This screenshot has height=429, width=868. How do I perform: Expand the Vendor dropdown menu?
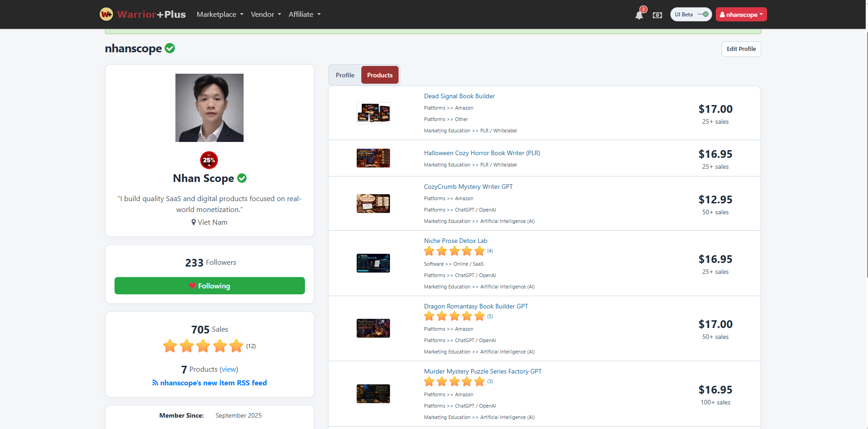click(266, 15)
